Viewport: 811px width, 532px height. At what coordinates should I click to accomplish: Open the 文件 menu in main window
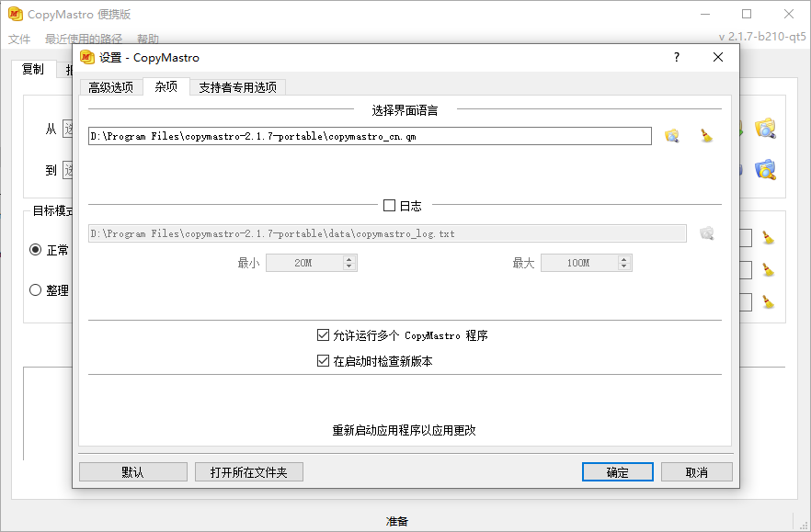[19, 40]
